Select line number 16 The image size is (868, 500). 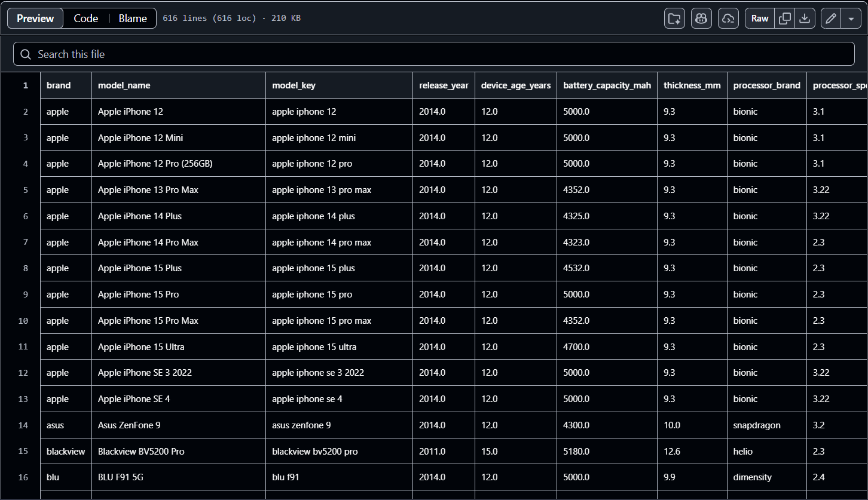point(23,477)
